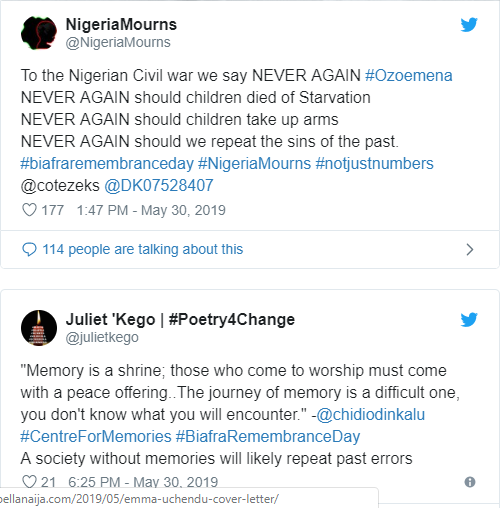Open the info icon on Juliet 'Kego tweet

[470, 482]
